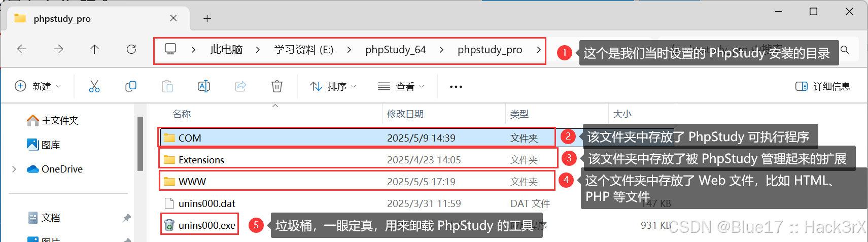This screenshot has width=868, height=242.
Task: Click the DAT 文件 type cell
Action: [530, 203]
